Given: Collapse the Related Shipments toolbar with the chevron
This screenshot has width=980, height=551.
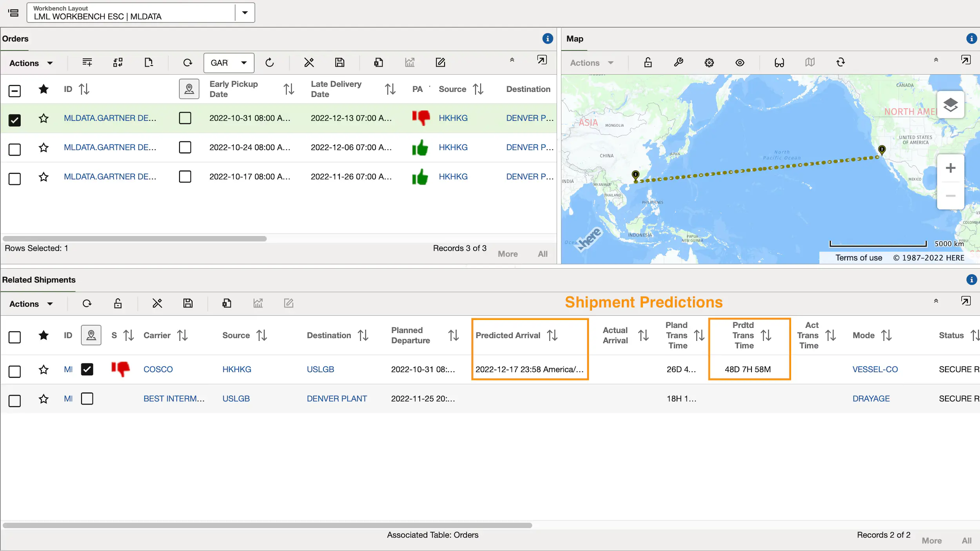Looking at the screenshot, I should (936, 302).
